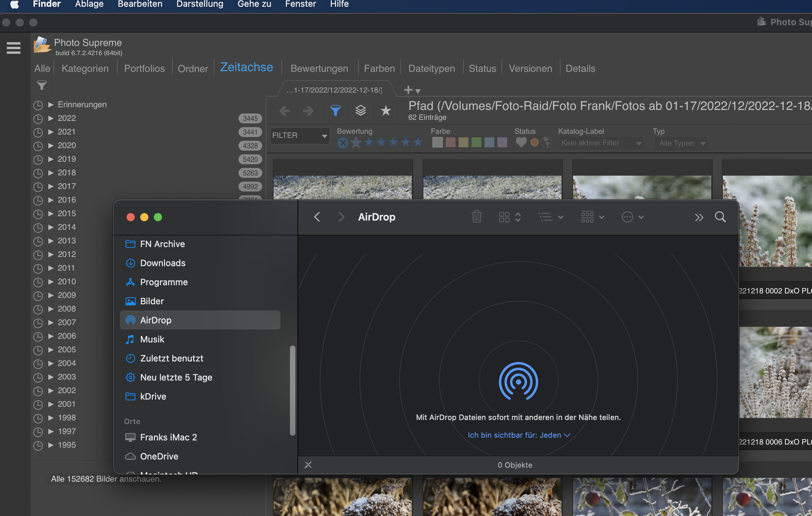The image size is (812, 516).
Task: Open the Ablage menu
Action: coord(89,4)
